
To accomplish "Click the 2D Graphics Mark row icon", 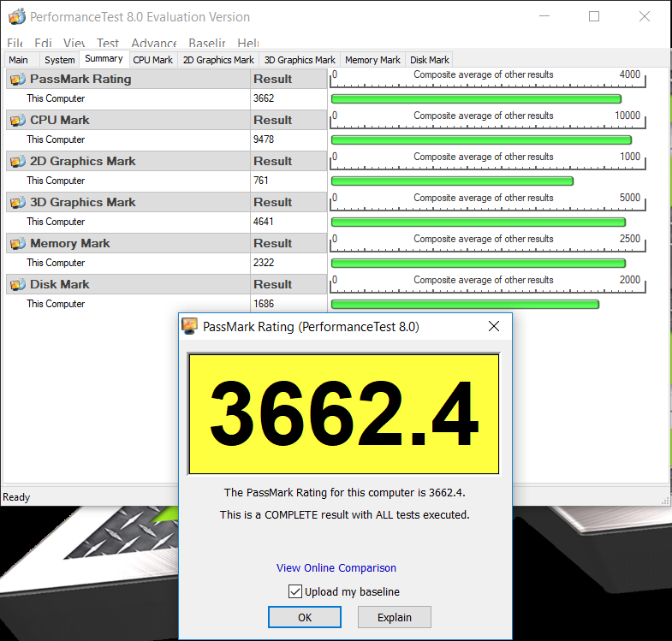I will [18, 162].
